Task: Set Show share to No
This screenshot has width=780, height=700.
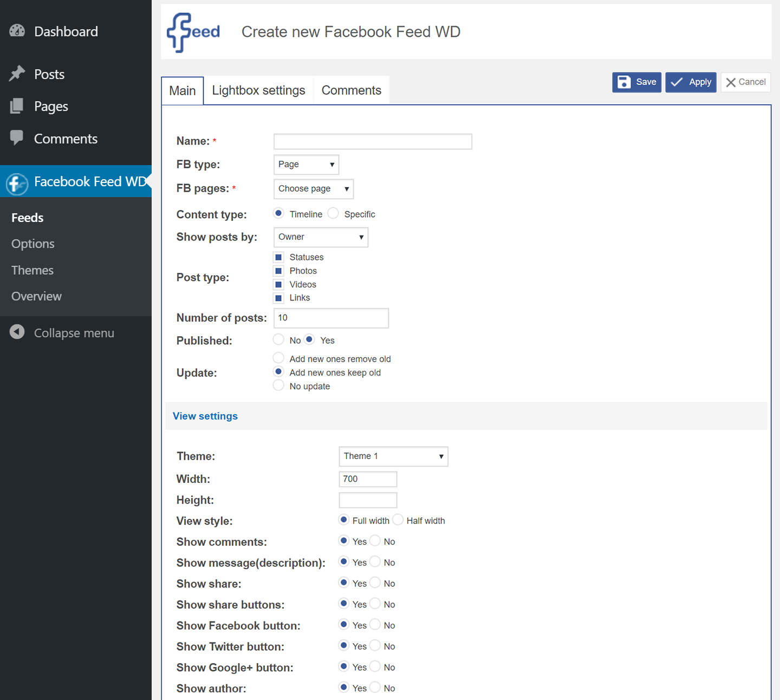Action: pyautogui.click(x=375, y=583)
